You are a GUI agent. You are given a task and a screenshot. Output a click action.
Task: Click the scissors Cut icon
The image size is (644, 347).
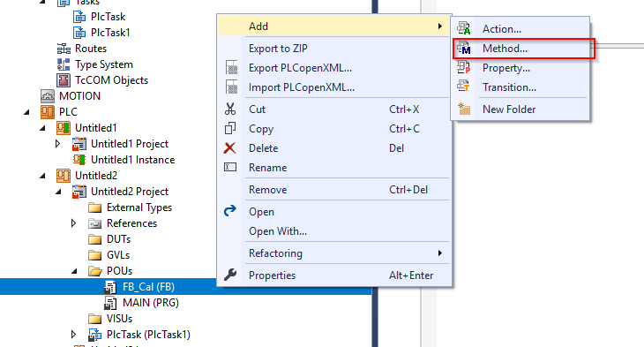point(230,109)
